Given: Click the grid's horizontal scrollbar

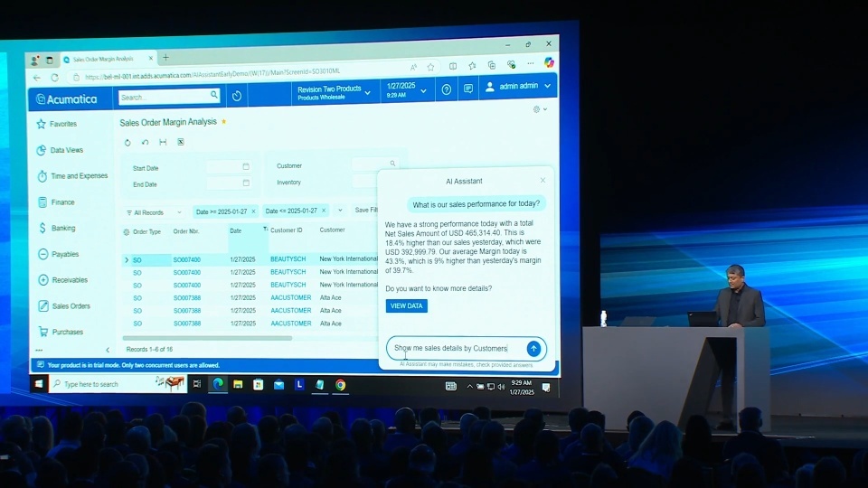Looking at the screenshot, I should (208, 338).
